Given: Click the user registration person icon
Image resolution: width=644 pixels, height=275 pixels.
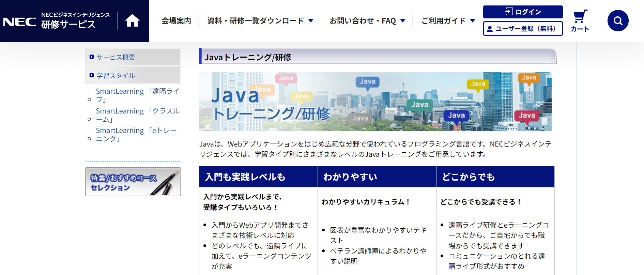Looking at the screenshot, I should tap(490, 29).
